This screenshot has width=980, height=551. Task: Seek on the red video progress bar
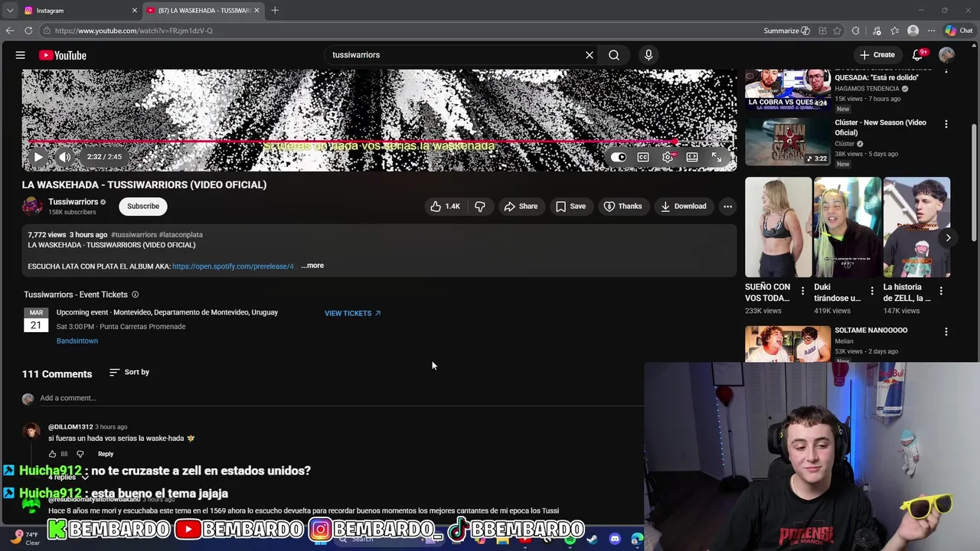(379, 142)
